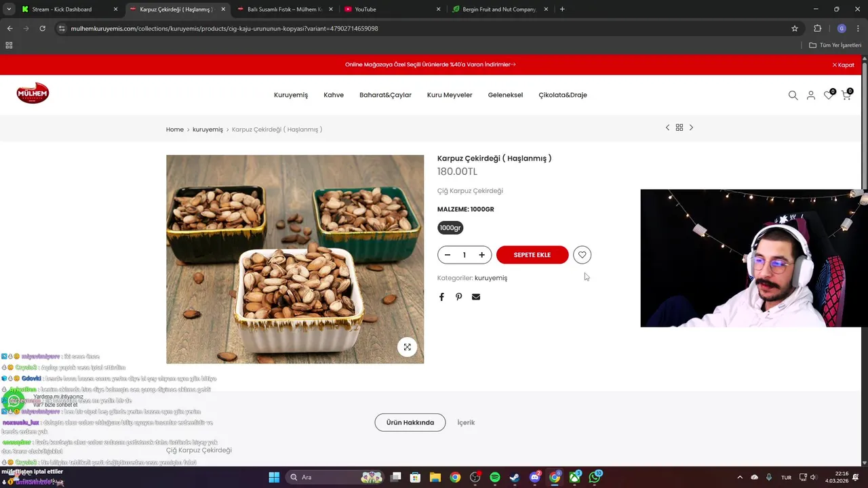Open Kahve navigation menu
This screenshot has width=868, height=488.
pos(334,95)
